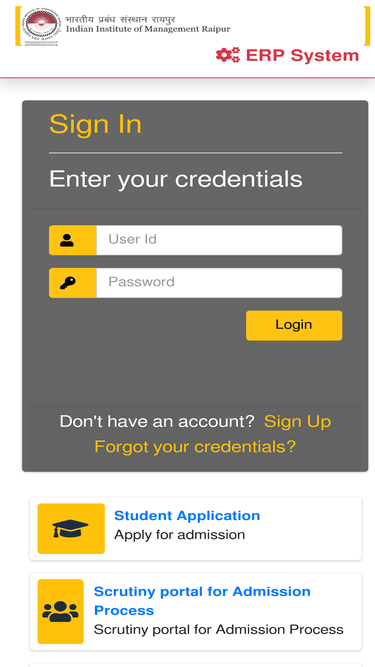
Task: Click the yellow Login button
Action: [294, 325]
